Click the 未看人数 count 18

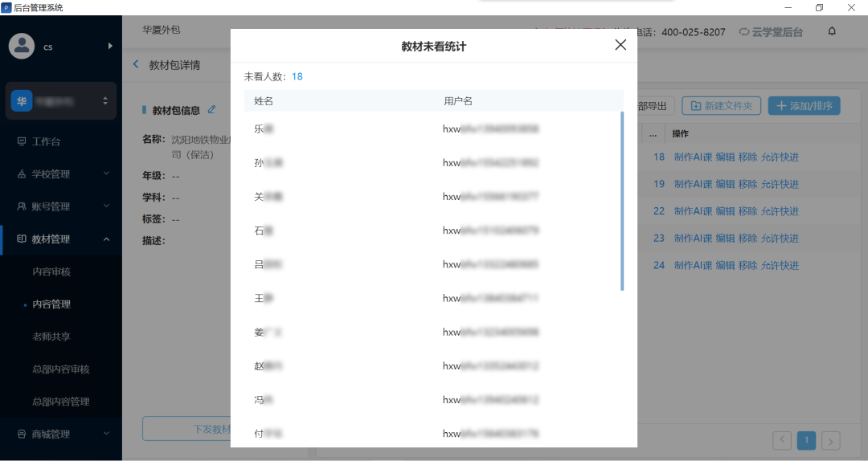click(297, 76)
